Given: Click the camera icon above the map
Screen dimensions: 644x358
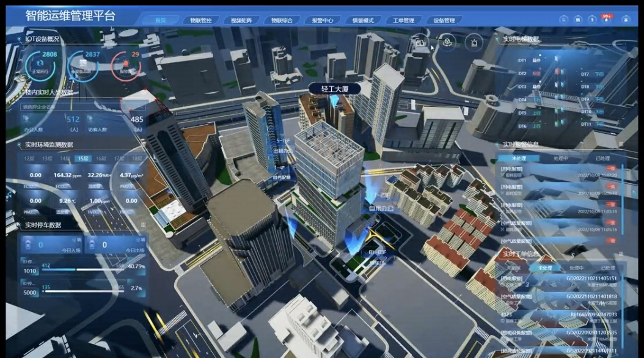Looking at the screenshot, I should pyautogui.click(x=420, y=42).
